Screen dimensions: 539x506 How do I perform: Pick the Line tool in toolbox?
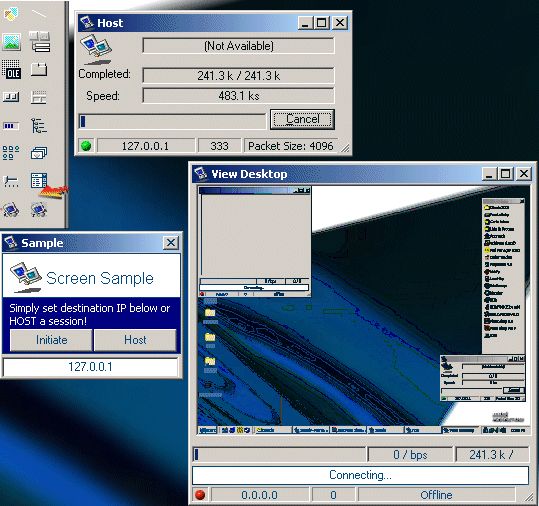coord(39,14)
